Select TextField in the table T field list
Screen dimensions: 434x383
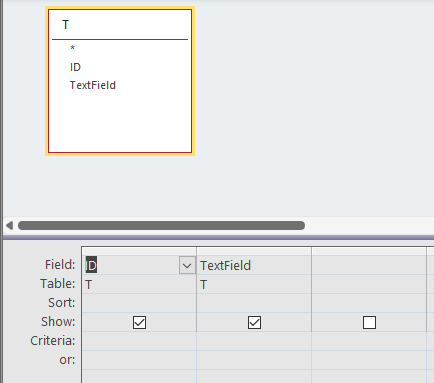93,85
